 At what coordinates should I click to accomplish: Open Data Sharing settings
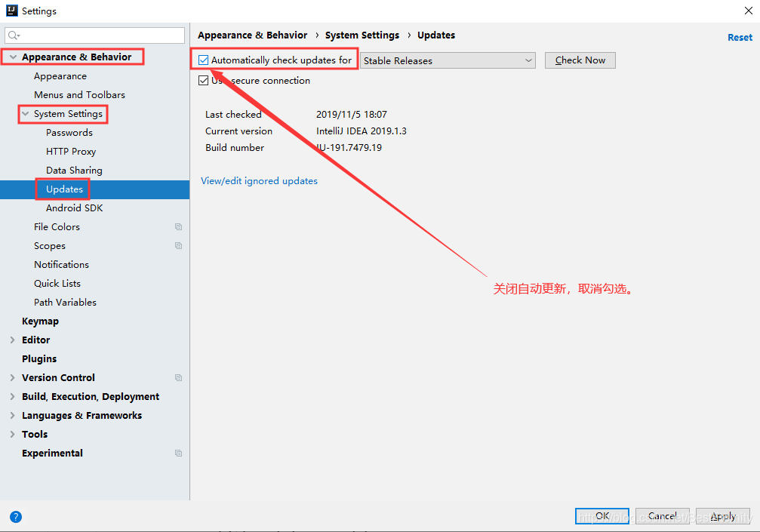tap(74, 171)
